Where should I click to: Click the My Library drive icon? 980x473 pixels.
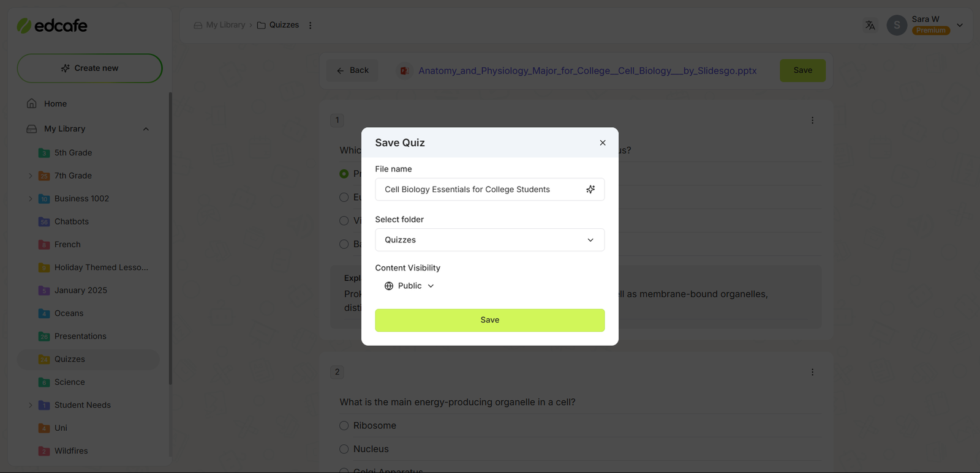pos(32,129)
